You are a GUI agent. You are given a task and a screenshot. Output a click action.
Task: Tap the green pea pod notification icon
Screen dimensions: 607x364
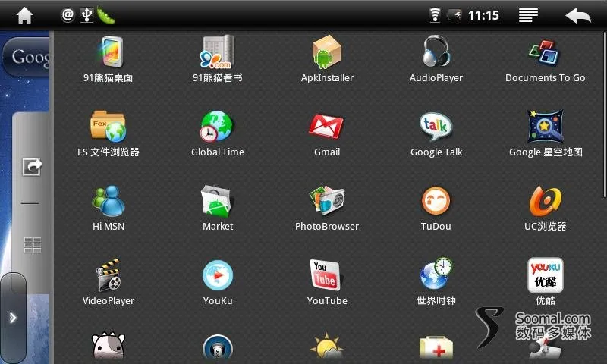[x=105, y=15]
